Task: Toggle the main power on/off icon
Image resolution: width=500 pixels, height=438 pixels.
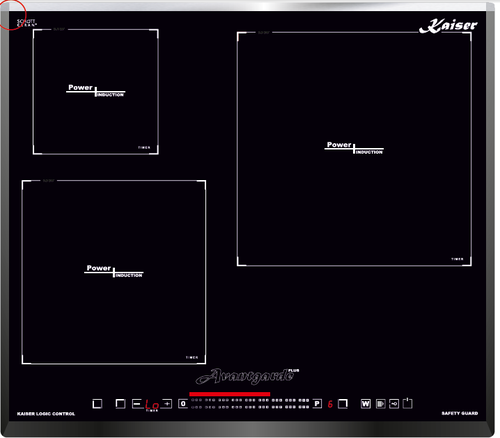Action: click(408, 403)
